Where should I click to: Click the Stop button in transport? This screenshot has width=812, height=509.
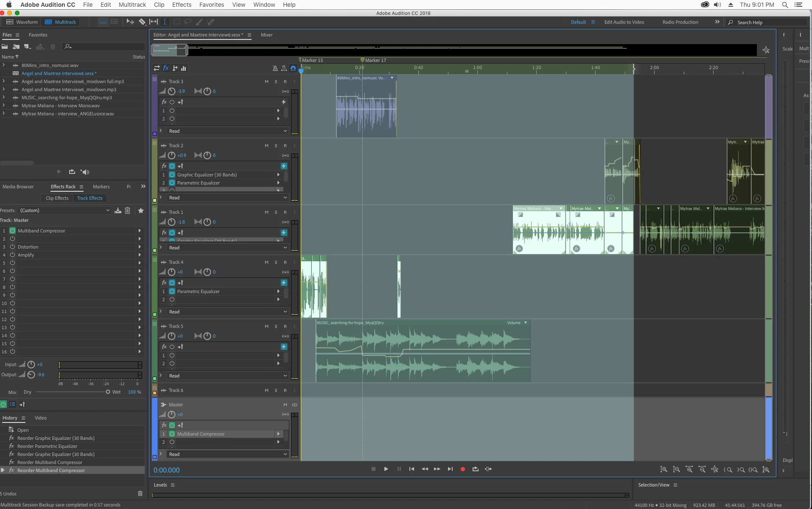click(373, 469)
